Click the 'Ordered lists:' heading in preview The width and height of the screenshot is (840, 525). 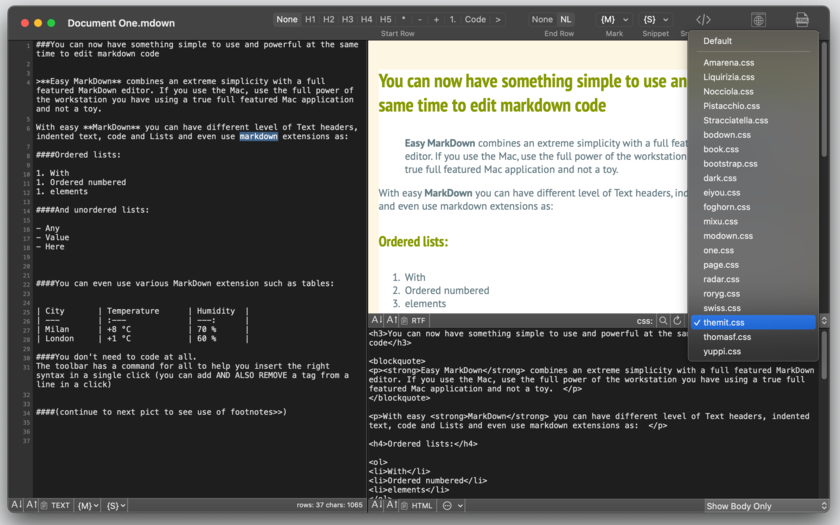point(413,242)
